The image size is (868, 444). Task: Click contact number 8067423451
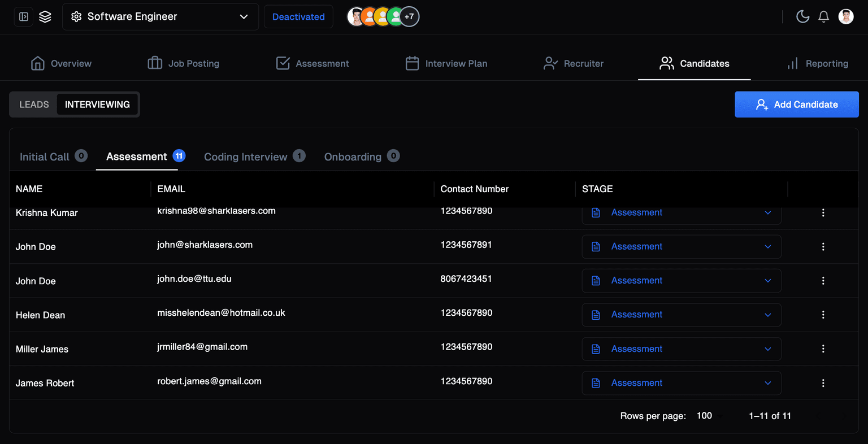pyautogui.click(x=466, y=278)
